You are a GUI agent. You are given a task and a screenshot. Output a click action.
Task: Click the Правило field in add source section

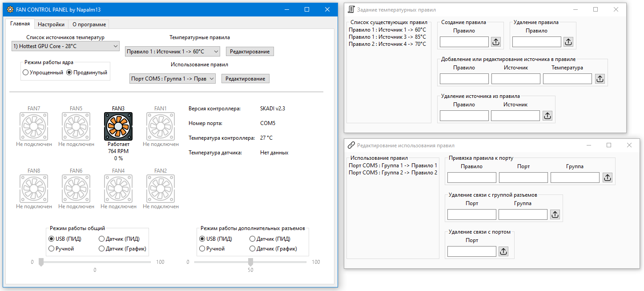pos(464,79)
